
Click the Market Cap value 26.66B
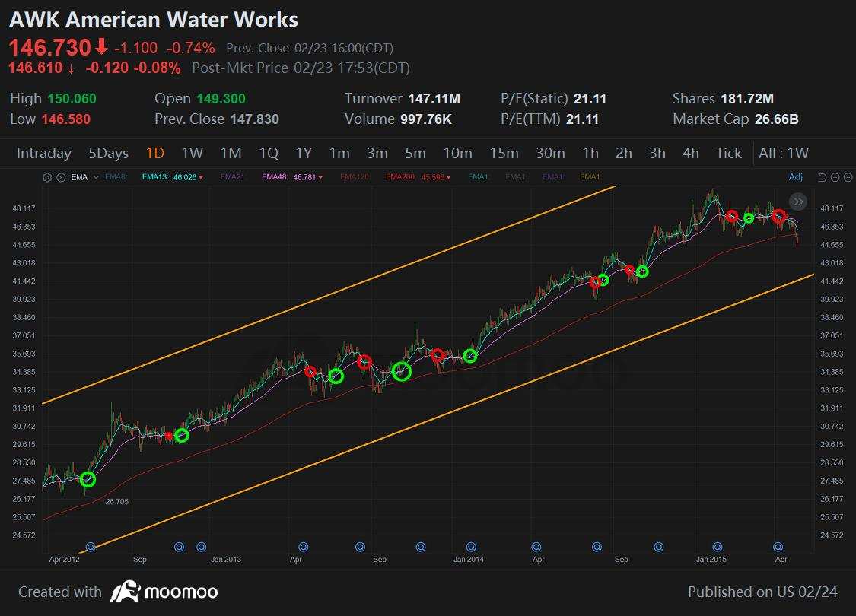(x=776, y=119)
